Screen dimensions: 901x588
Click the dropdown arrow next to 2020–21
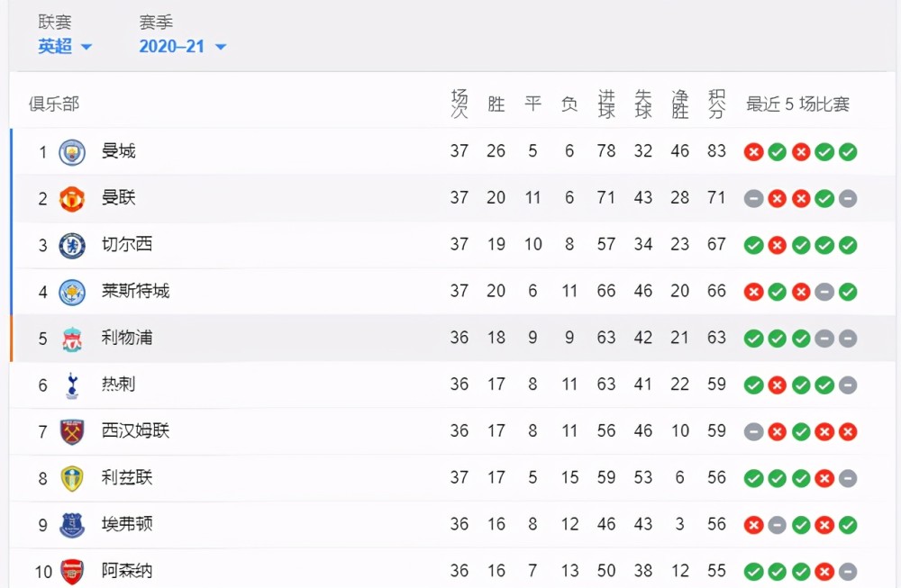coord(221,47)
